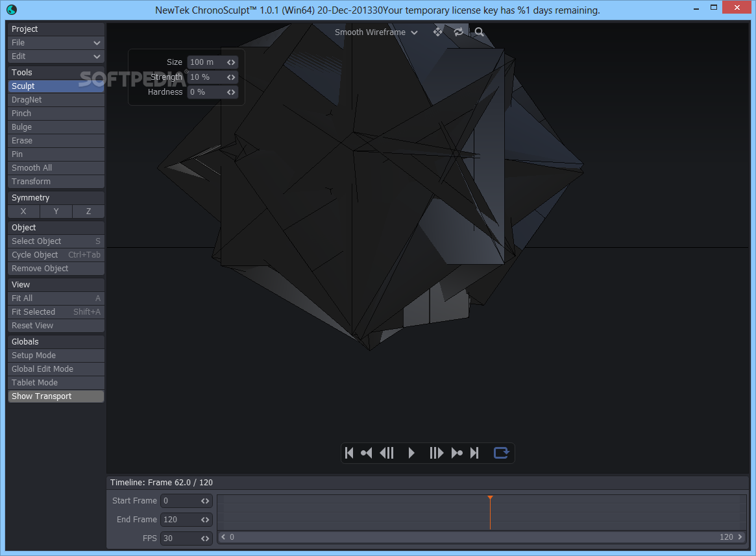Click Reset View

[56, 326]
